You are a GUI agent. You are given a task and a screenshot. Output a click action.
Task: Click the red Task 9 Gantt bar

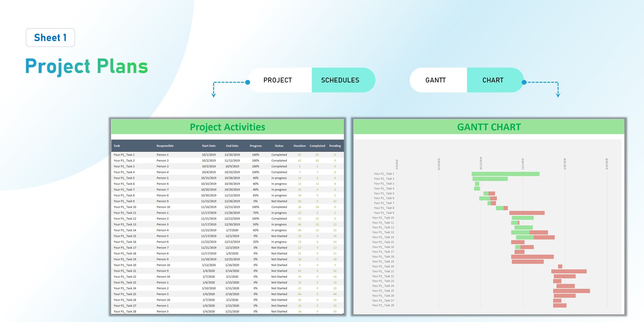pyautogui.click(x=527, y=213)
